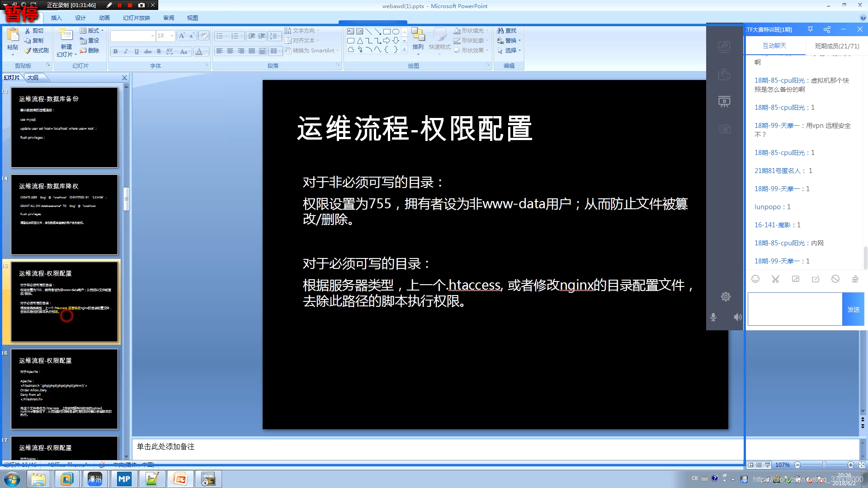Click the Format Painter (格式刷) button

(x=36, y=51)
